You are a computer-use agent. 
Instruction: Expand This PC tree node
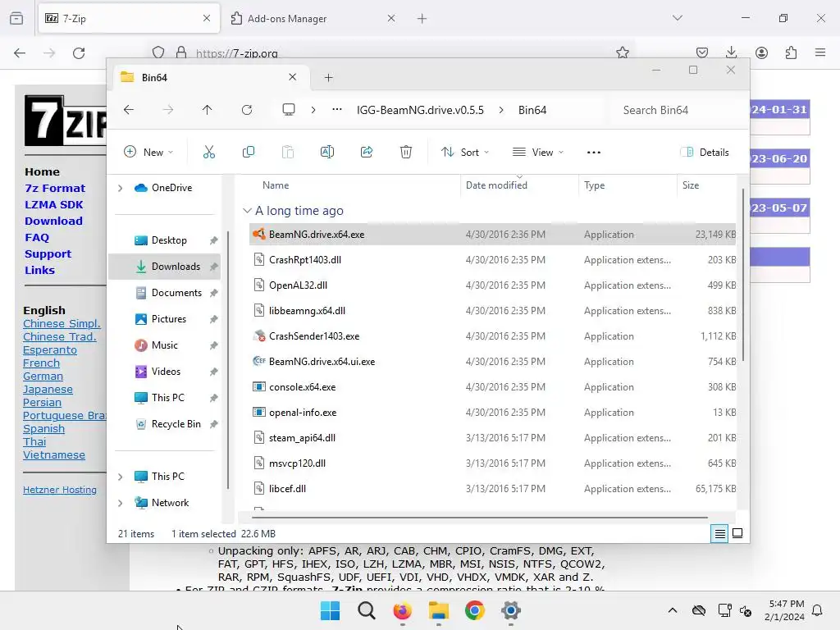tap(120, 477)
